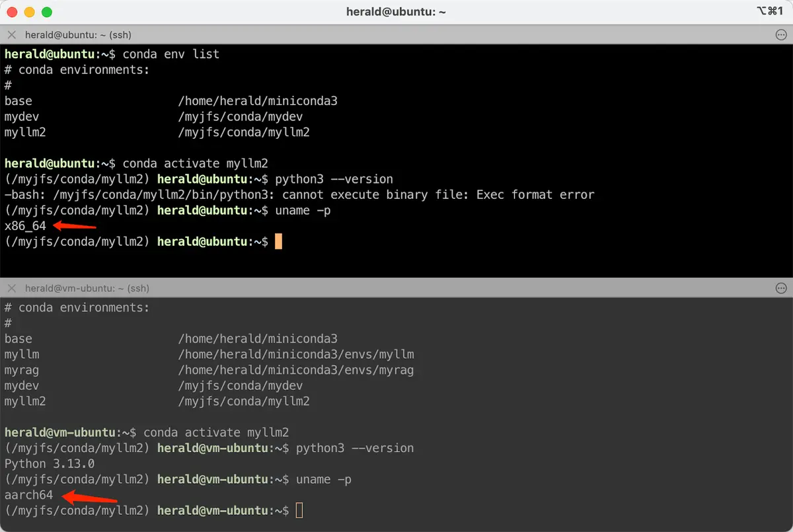Click '/myjfs/conda/mydev' path in the top pane
This screenshot has height=532, width=793.
click(241, 116)
